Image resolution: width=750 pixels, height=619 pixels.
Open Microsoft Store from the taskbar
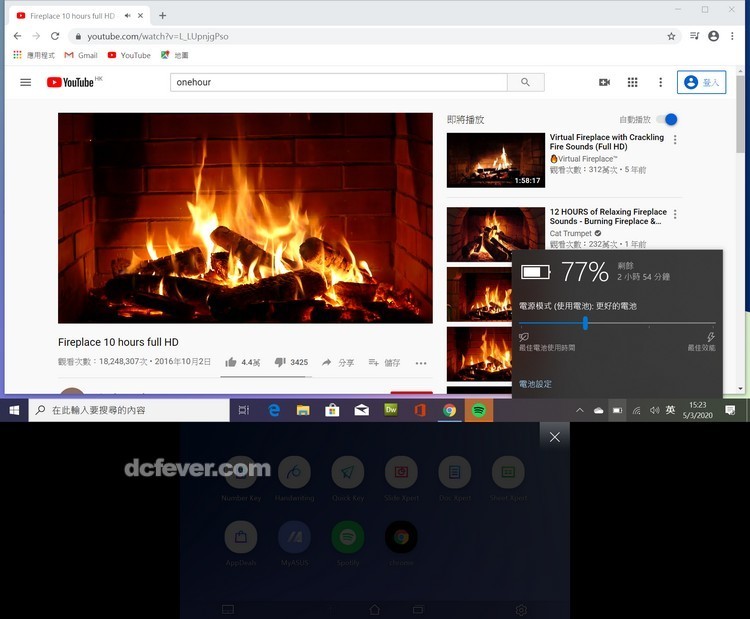[332, 410]
